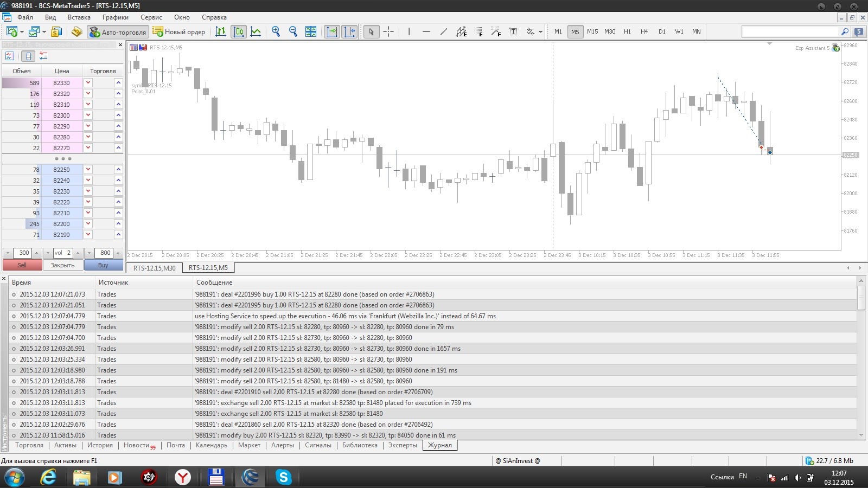The height and width of the screenshot is (488, 868).
Task: Toggle chart shift from right edge
Action: pyautogui.click(x=349, y=31)
